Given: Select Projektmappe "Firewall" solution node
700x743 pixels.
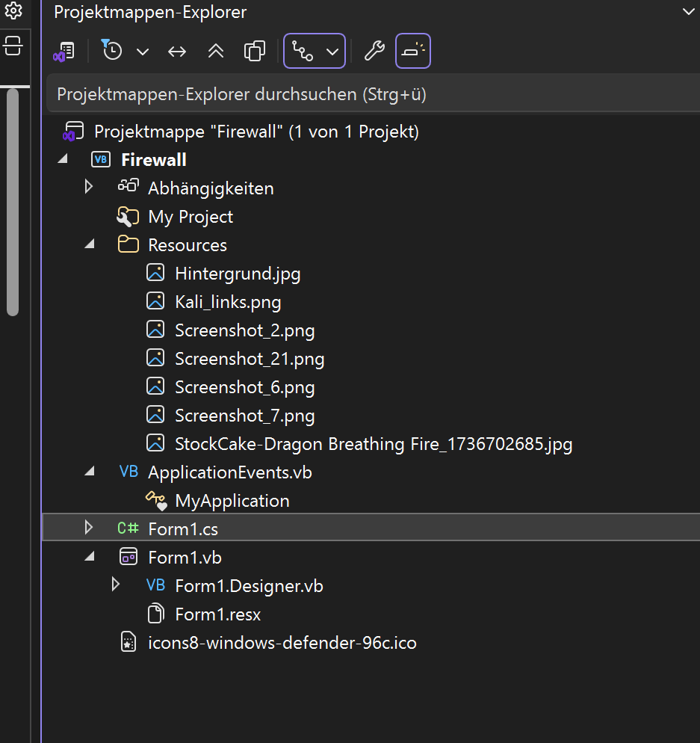Looking at the screenshot, I should tap(256, 132).
